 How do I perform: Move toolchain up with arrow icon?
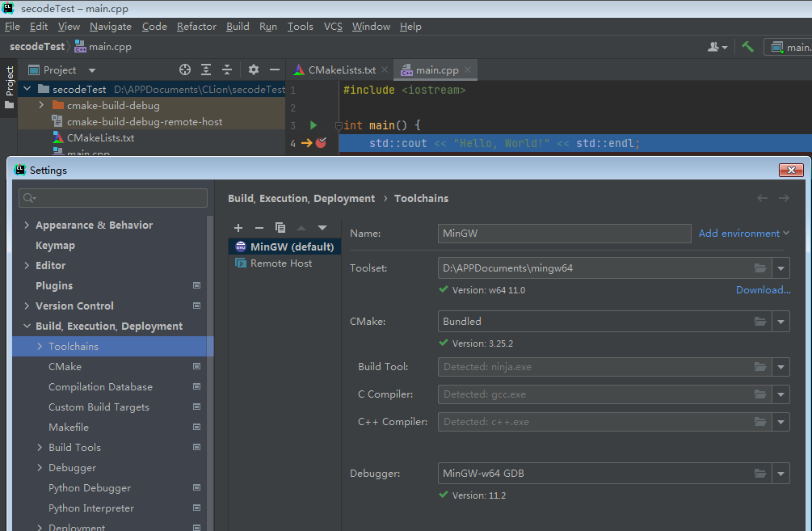(x=301, y=228)
